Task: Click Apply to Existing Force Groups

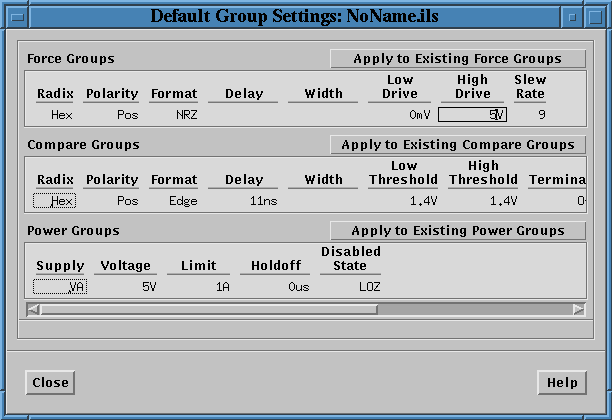Action: coord(457,59)
